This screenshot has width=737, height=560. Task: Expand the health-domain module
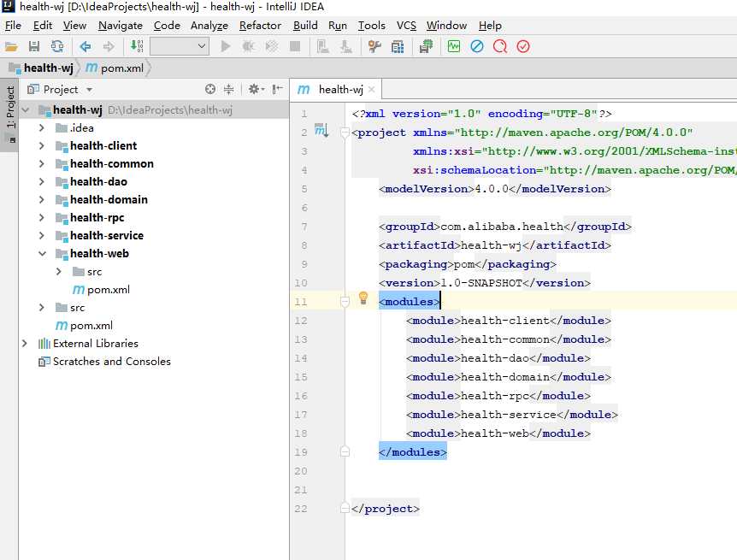[x=42, y=199]
